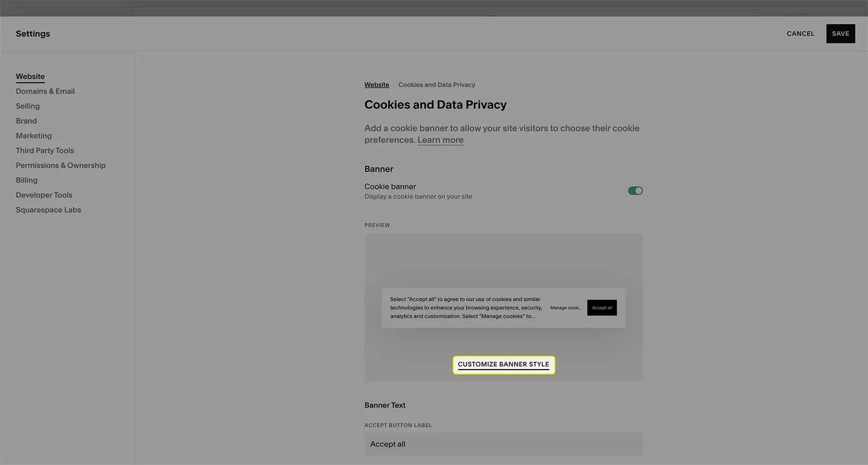The width and height of the screenshot is (868, 465).
Task: Open Marketing settings
Action: click(34, 136)
